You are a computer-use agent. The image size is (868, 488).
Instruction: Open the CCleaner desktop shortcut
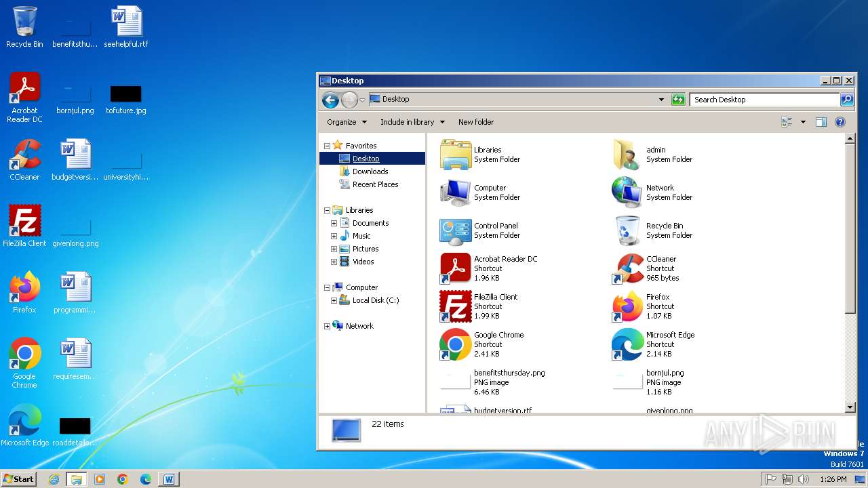[24, 160]
